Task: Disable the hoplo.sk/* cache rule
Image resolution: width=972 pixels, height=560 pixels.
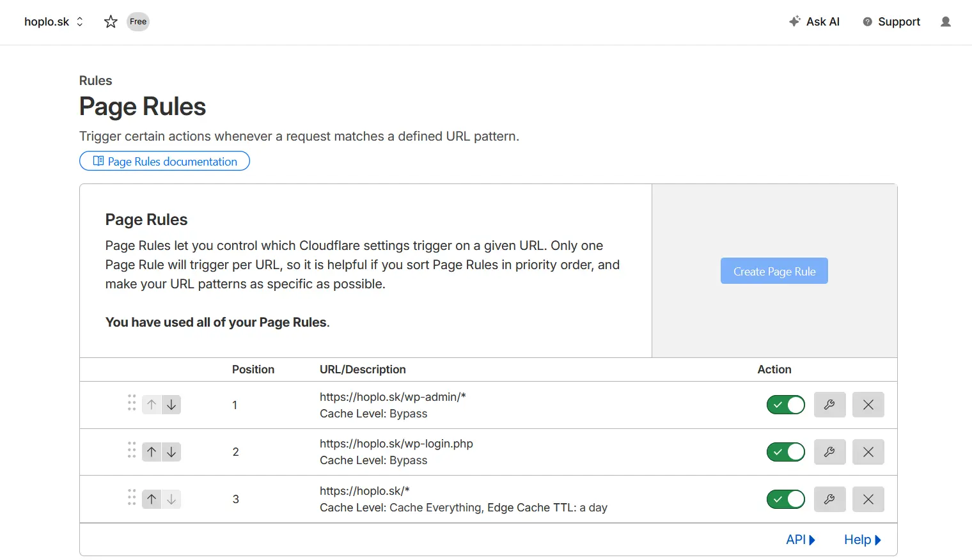Action: tap(785, 499)
